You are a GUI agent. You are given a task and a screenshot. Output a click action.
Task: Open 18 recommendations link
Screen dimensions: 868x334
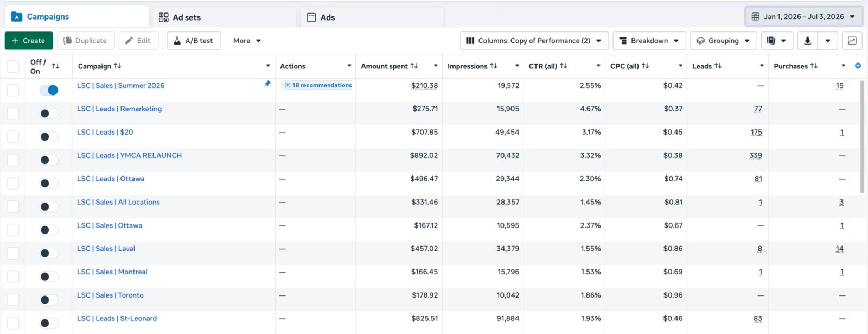(318, 85)
